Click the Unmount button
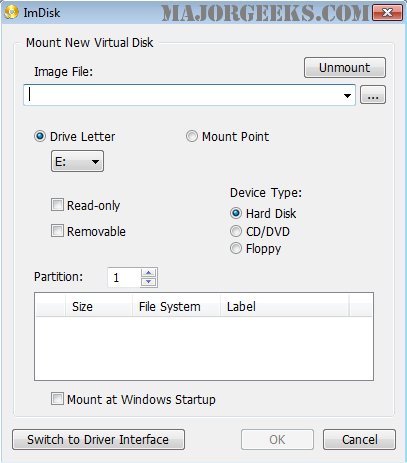407x463 pixels. coord(345,68)
